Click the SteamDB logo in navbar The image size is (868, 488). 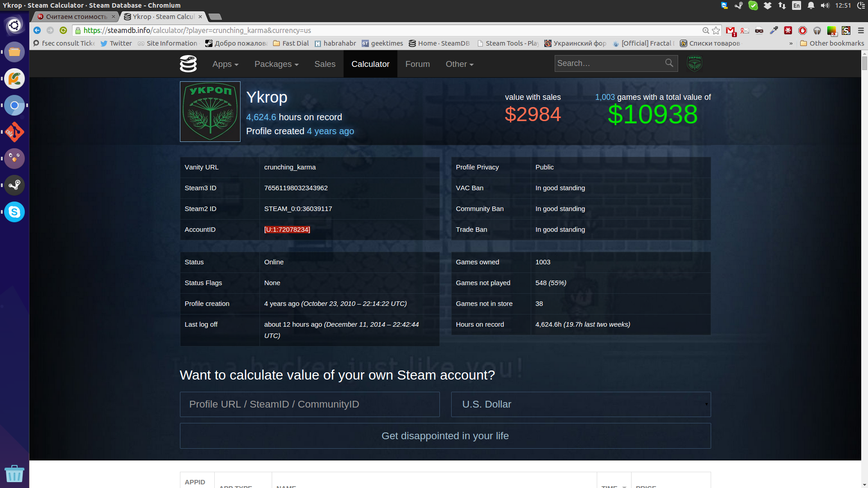tap(188, 64)
